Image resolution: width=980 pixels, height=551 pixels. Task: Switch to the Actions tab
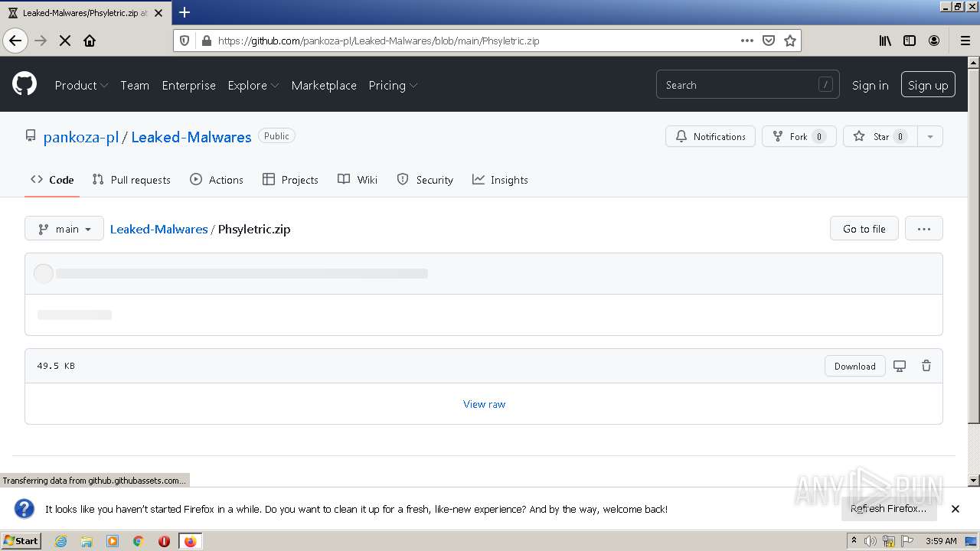pos(217,180)
